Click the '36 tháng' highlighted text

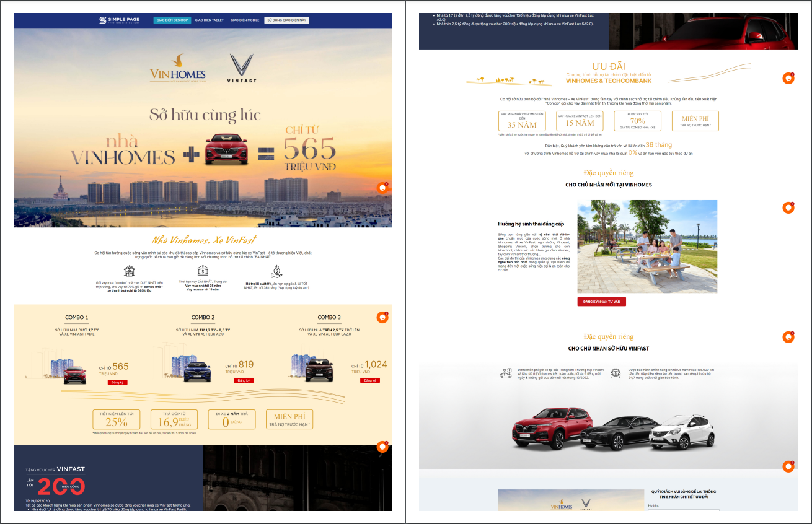pyautogui.click(x=658, y=144)
